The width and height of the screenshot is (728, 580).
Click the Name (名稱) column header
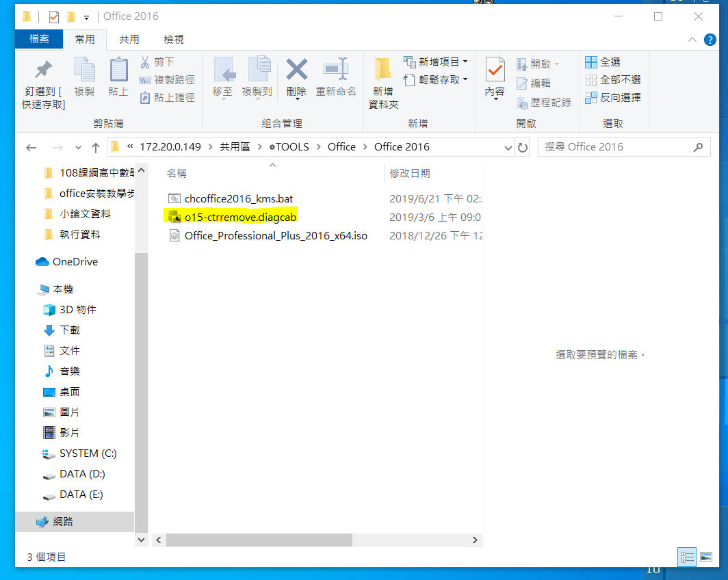point(177,174)
